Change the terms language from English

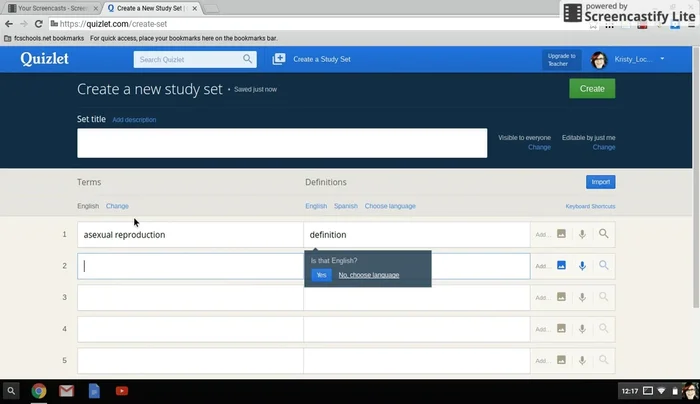tap(117, 206)
